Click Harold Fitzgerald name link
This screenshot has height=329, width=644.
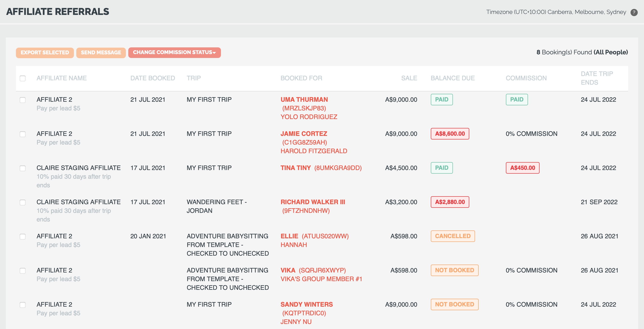pos(314,151)
